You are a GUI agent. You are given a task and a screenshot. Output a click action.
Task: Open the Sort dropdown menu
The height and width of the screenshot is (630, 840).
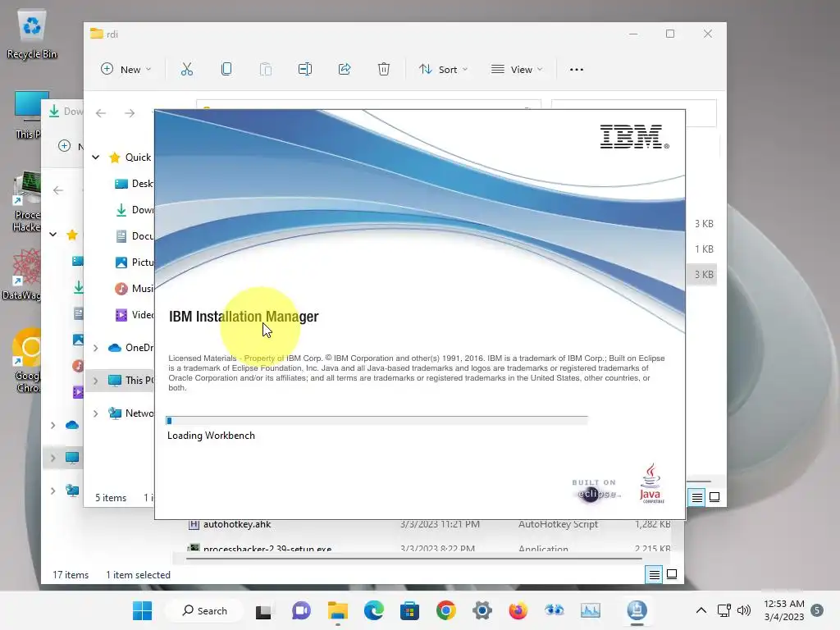click(x=444, y=69)
